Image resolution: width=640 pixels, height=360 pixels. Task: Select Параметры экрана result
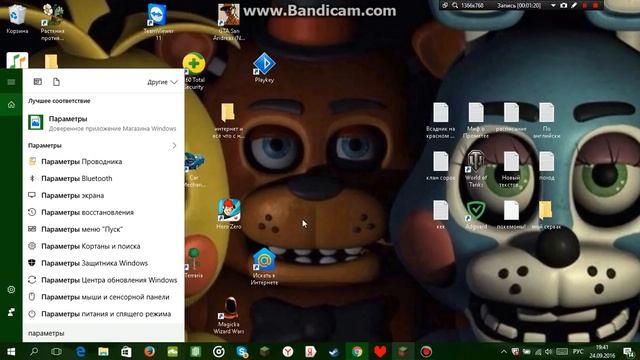(103, 196)
